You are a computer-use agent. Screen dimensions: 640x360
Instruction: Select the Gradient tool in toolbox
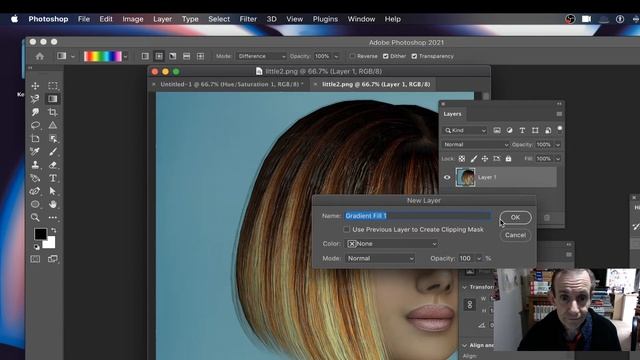[x=53, y=99]
